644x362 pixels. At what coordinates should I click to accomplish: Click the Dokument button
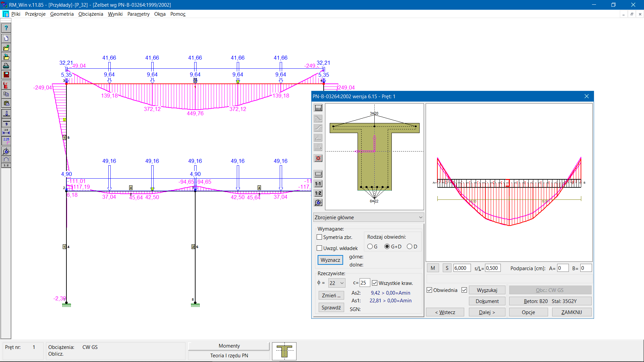487,301
